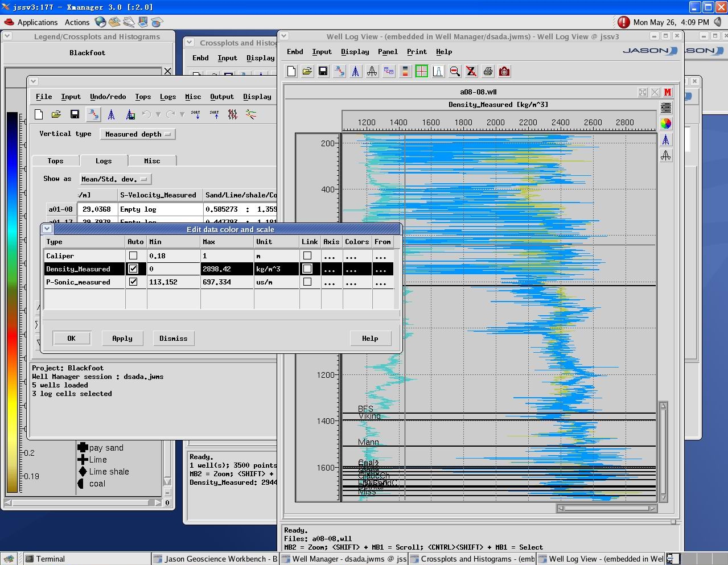Screen dimensions: 728x565
Task: Switch to the Misc tab
Action: point(152,161)
